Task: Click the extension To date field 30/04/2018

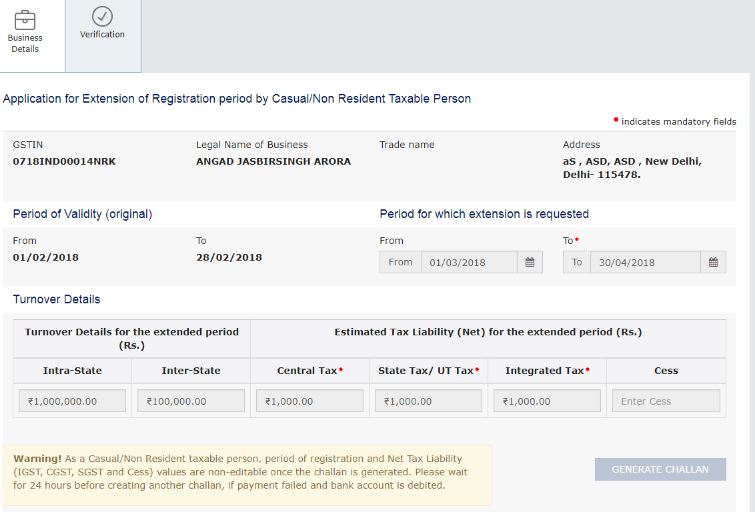Action: pos(644,263)
